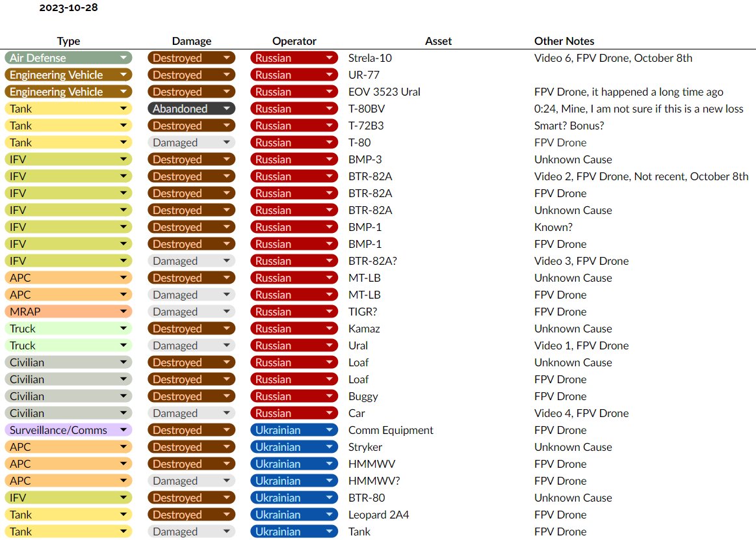
Task: Open Damage dropdown in the Strela-10 row
Action: click(x=191, y=58)
